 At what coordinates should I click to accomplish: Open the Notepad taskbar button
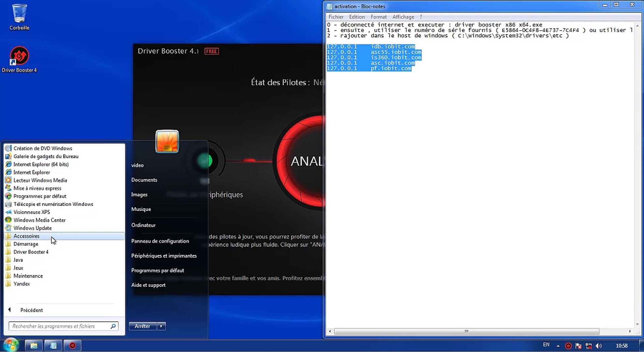[x=53, y=345]
